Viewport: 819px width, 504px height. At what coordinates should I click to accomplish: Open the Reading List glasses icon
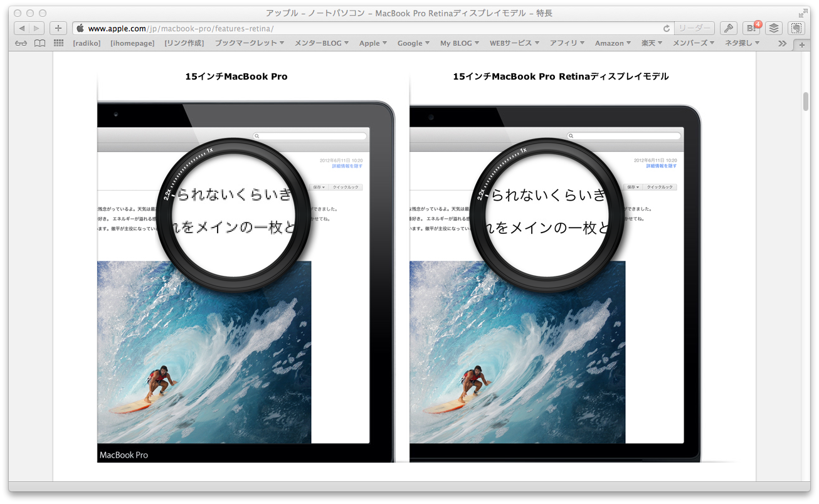click(x=21, y=43)
